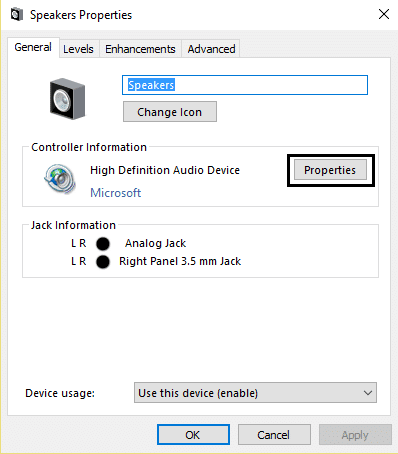Image resolution: width=398 pixels, height=454 pixels.
Task: Select the General tab
Action: tap(33, 47)
